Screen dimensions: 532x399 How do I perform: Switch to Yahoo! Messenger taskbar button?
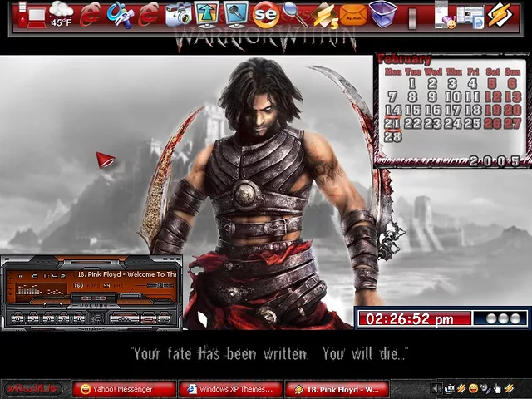(x=124, y=389)
